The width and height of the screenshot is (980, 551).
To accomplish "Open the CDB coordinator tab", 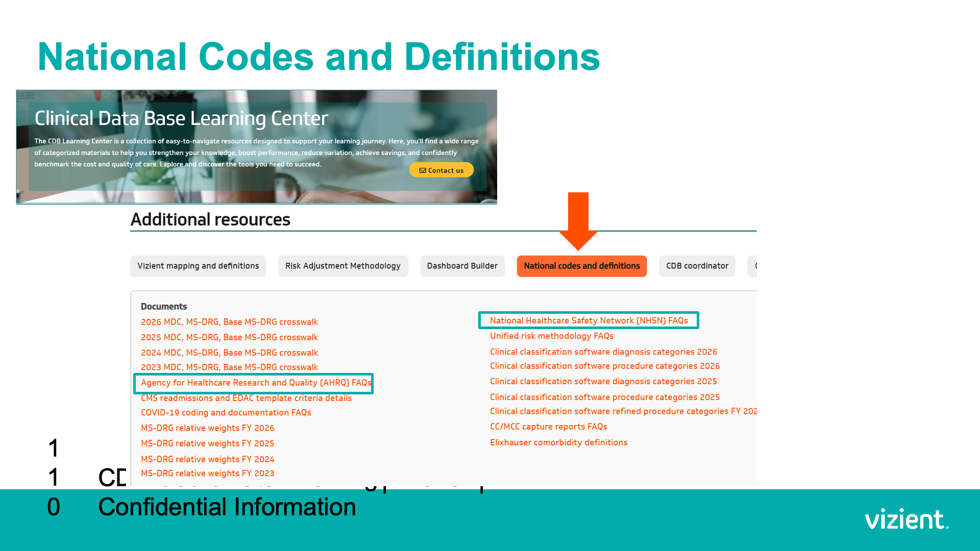I will pos(697,266).
